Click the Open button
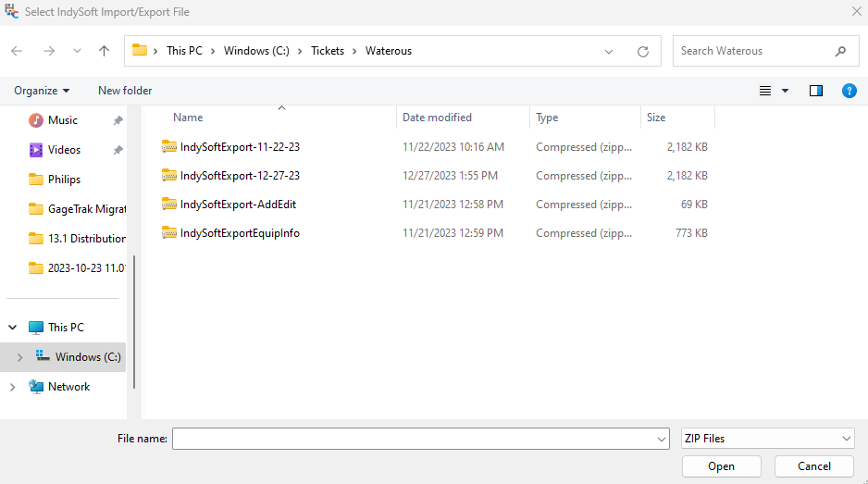This screenshot has height=484, width=868. (721, 466)
